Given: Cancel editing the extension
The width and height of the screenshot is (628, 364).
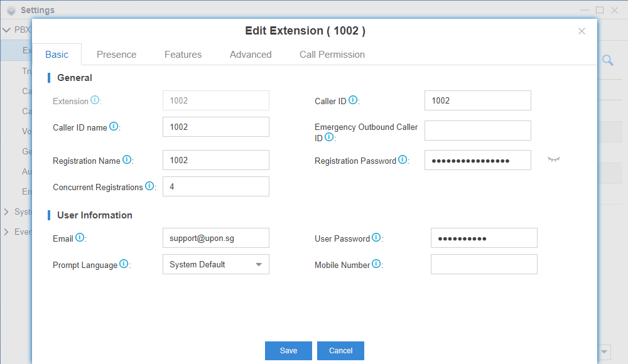Looking at the screenshot, I should [x=340, y=351].
